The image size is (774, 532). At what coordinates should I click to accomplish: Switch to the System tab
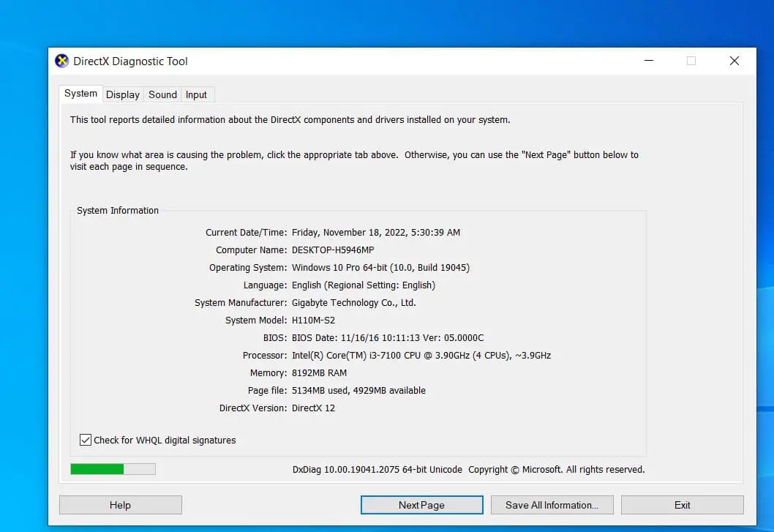pos(81,94)
